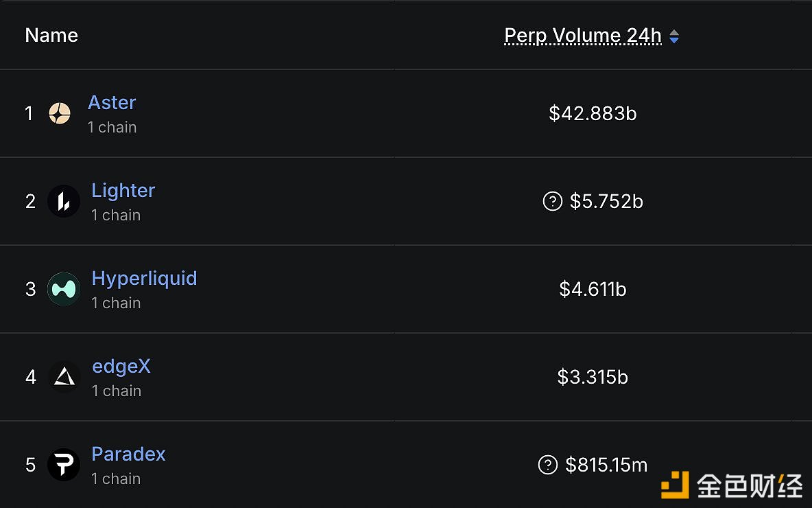Click the Lighter protocol logo icon

pyautogui.click(x=64, y=201)
